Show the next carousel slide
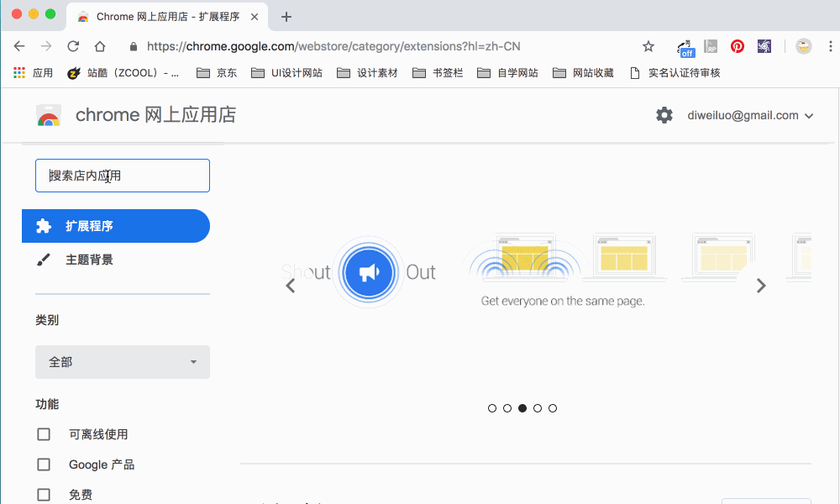 761,286
